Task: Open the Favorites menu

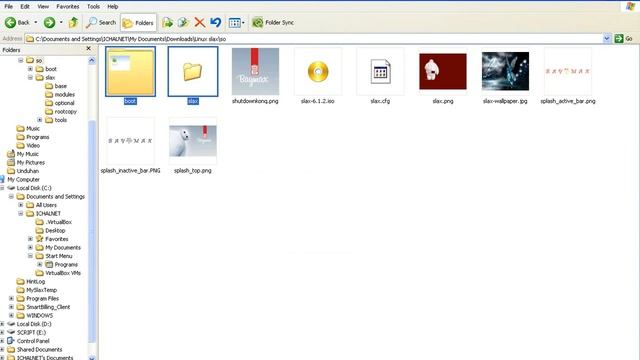Action: (x=68, y=7)
